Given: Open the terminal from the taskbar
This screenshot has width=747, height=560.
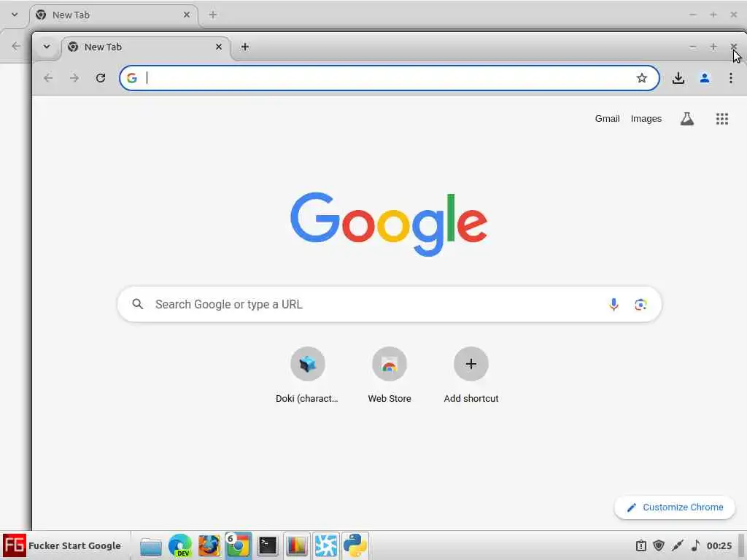Looking at the screenshot, I should 267,545.
